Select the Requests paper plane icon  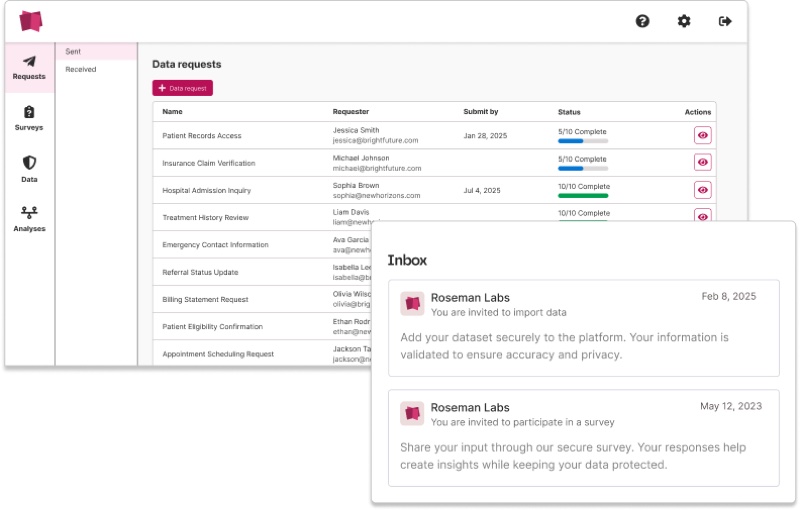(29, 61)
